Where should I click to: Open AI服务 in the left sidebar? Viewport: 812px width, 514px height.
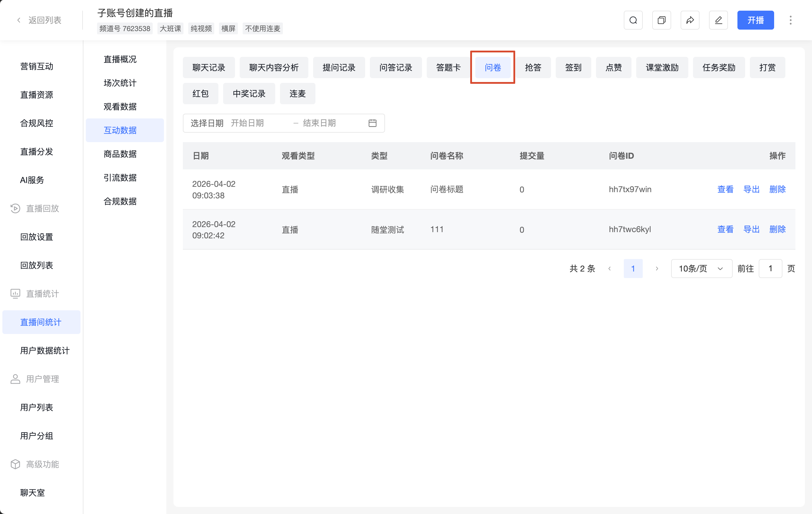click(32, 180)
